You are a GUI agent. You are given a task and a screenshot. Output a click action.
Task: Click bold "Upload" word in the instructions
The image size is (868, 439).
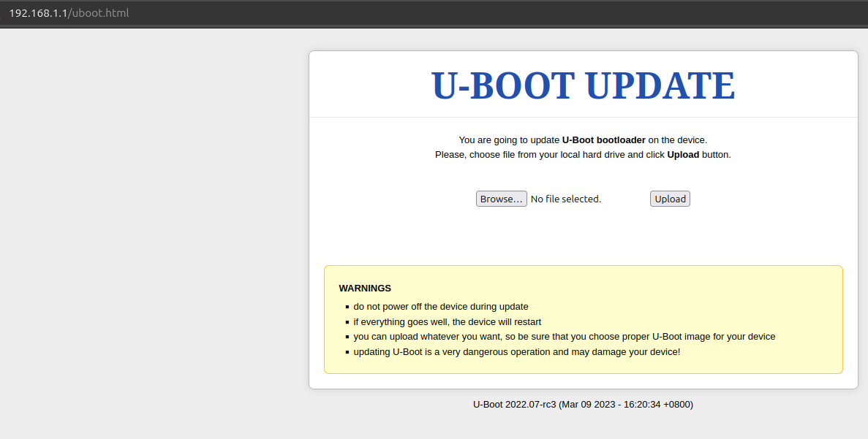683,155
